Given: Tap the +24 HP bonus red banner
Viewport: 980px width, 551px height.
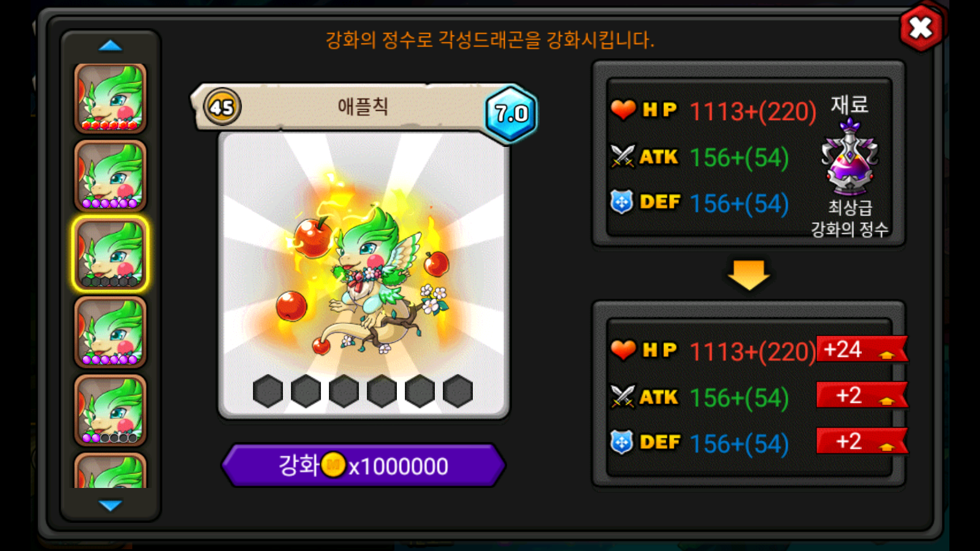Looking at the screenshot, I should [x=862, y=350].
